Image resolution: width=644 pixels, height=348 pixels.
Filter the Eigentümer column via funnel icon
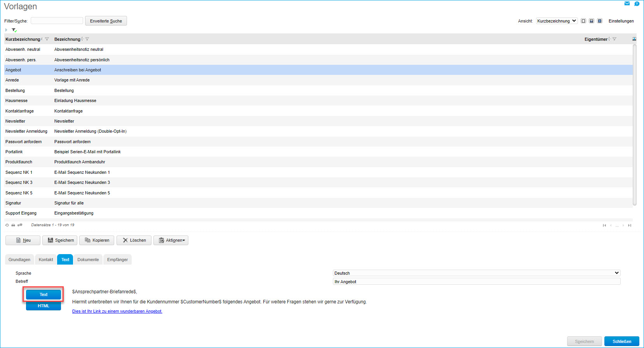(614, 39)
